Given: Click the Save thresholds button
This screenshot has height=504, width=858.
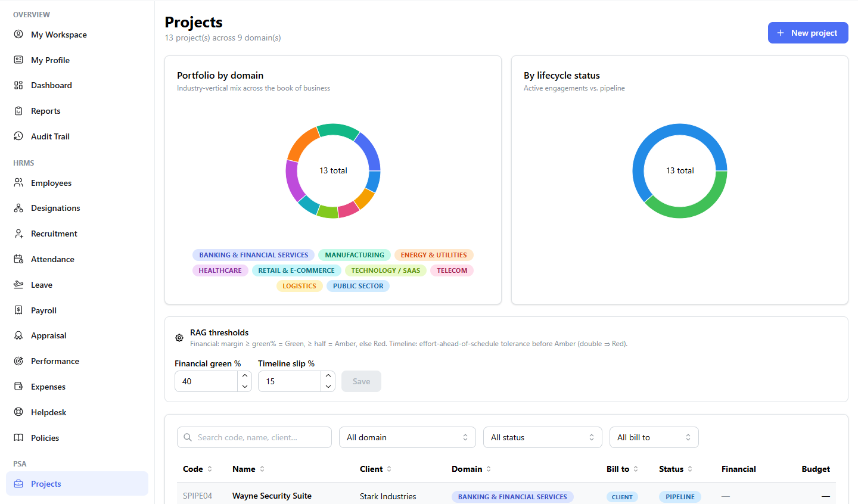Looking at the screenshot, I should (361, 381).
